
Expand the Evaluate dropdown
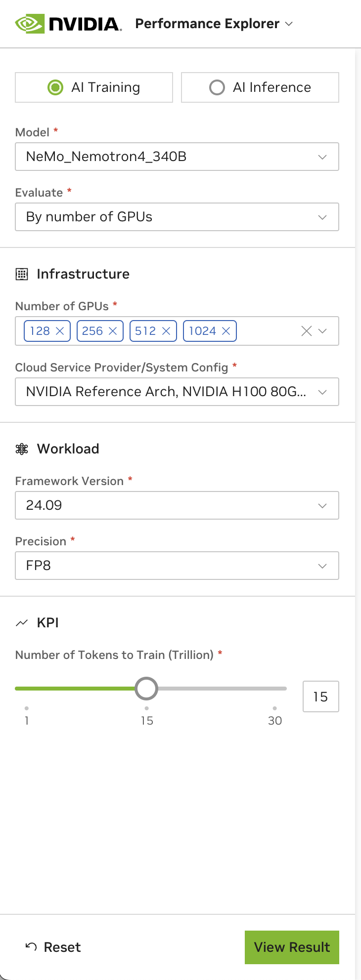[177, 217]
